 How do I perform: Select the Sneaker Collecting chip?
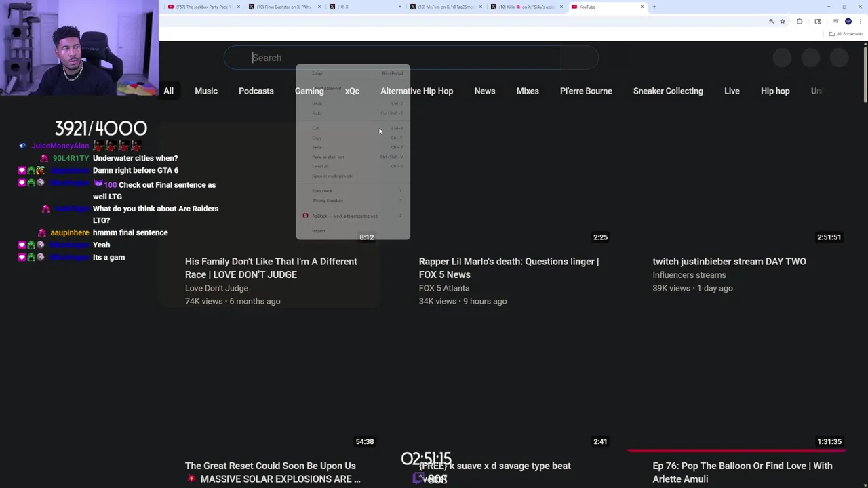coord(668,91)
